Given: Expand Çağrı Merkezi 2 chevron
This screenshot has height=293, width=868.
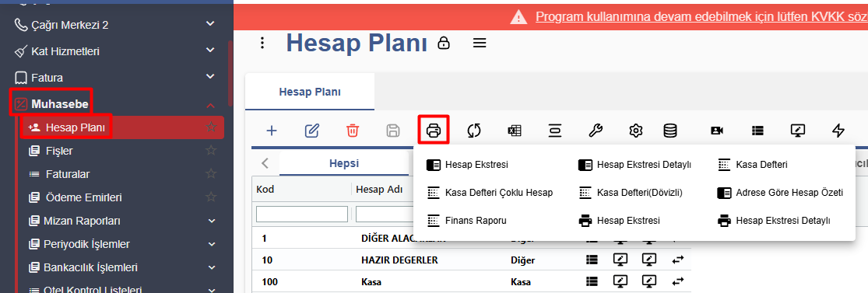Looking at the screenshot, I should 210,24.
